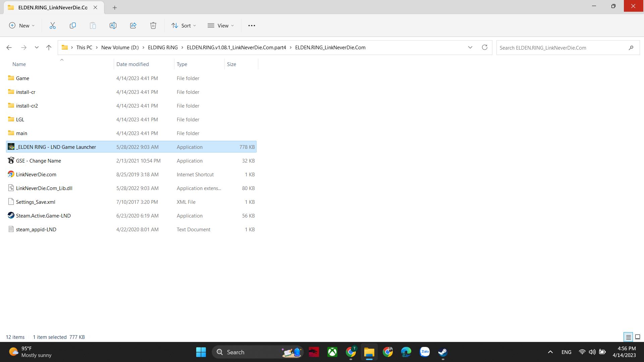Viewport: 644px width, 362px height.
Task: Go up one folder level arrow
Action: click(x=49, y=48)
